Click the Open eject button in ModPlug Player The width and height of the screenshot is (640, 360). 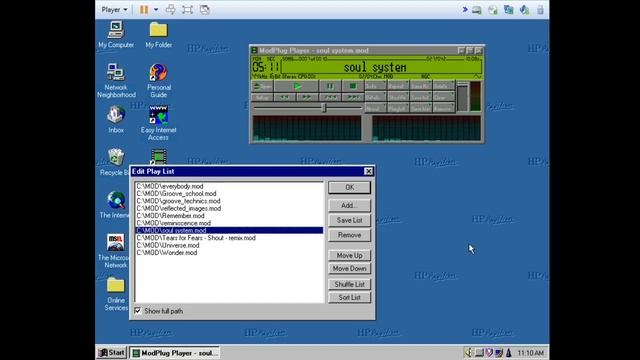point(262,86)
